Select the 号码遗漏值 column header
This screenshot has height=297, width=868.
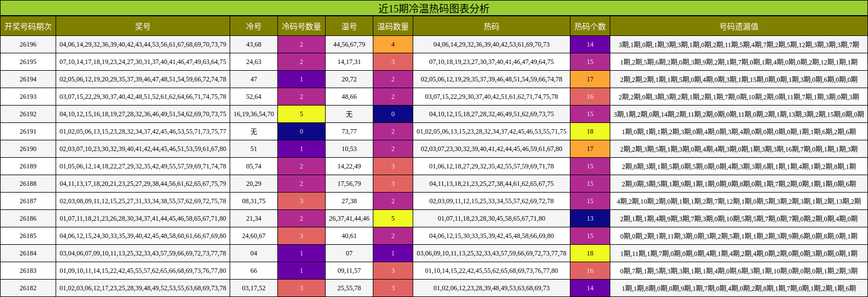tap(739, 26)
